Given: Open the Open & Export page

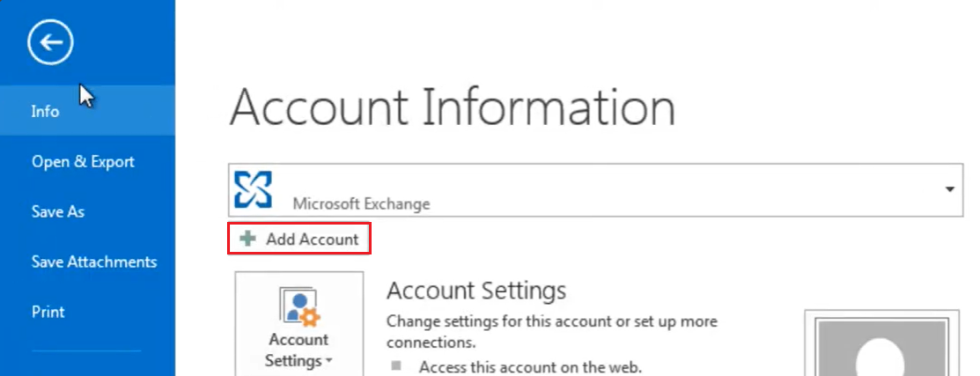Looking at the screenshot, I should [83, 162].
